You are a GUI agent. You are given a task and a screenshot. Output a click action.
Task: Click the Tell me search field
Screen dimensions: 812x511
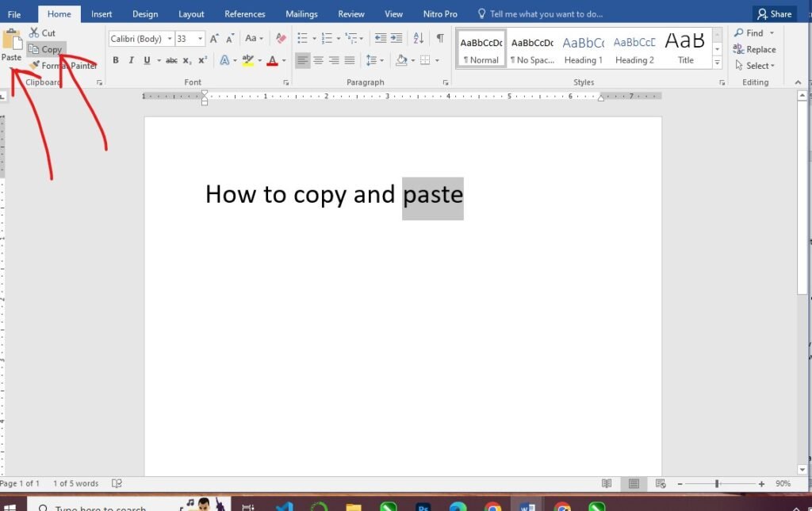tap(546, 14)
